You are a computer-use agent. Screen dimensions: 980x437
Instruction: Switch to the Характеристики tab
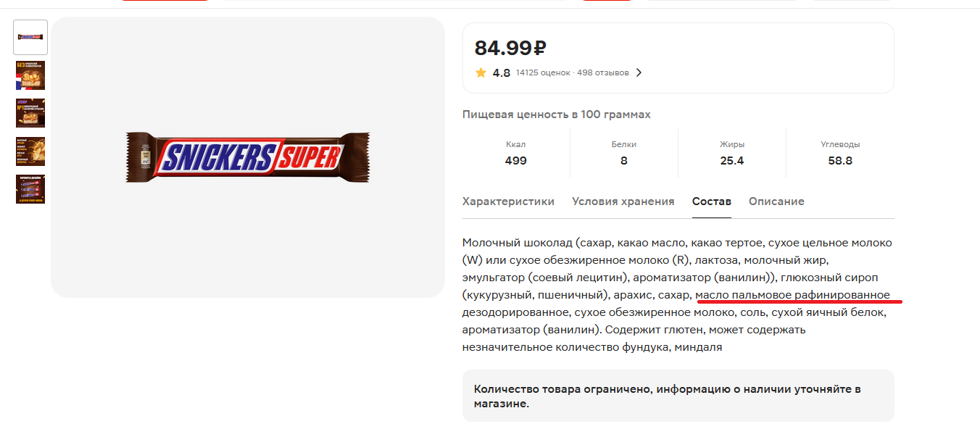coord(508,201)
